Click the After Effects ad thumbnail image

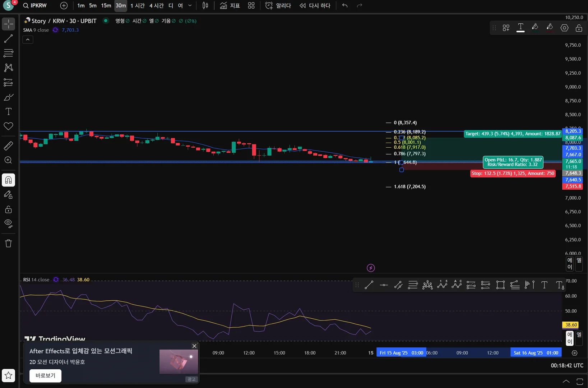click(179, 362)
